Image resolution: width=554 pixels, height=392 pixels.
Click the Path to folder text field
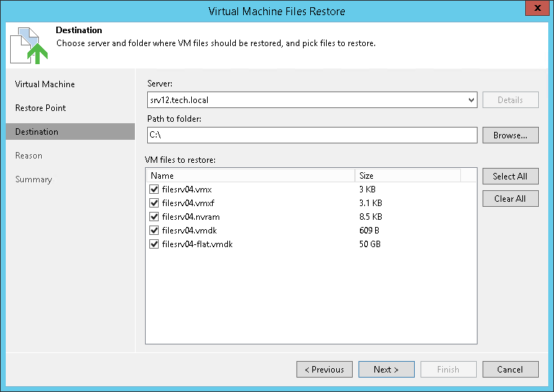(x=312, y=135)
